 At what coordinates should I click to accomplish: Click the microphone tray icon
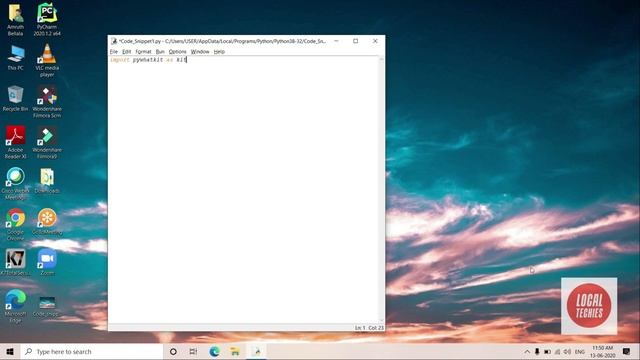point(537,351)
